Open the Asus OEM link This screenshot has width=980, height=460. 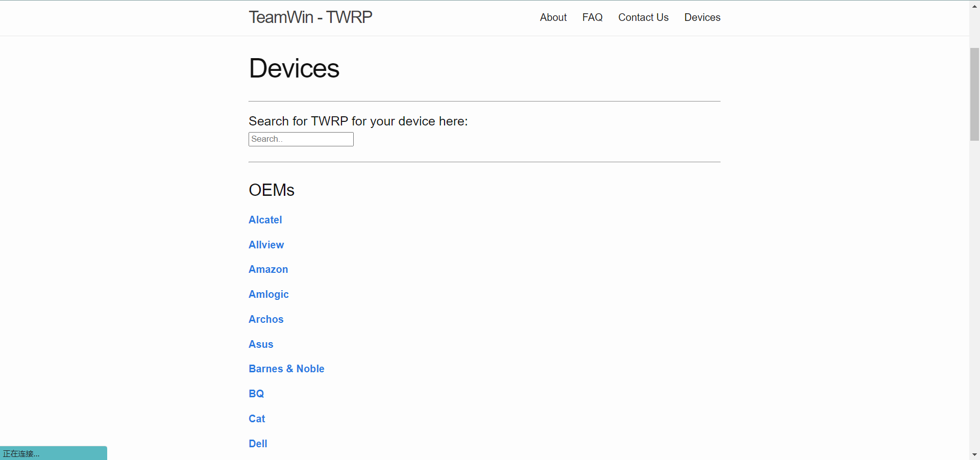coord(261,344)
